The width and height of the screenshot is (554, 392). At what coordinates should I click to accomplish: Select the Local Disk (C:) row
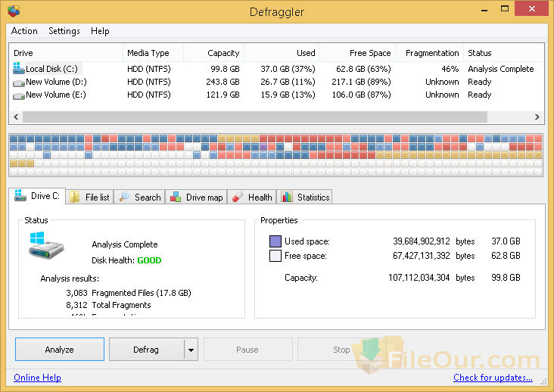click(276, 69)
